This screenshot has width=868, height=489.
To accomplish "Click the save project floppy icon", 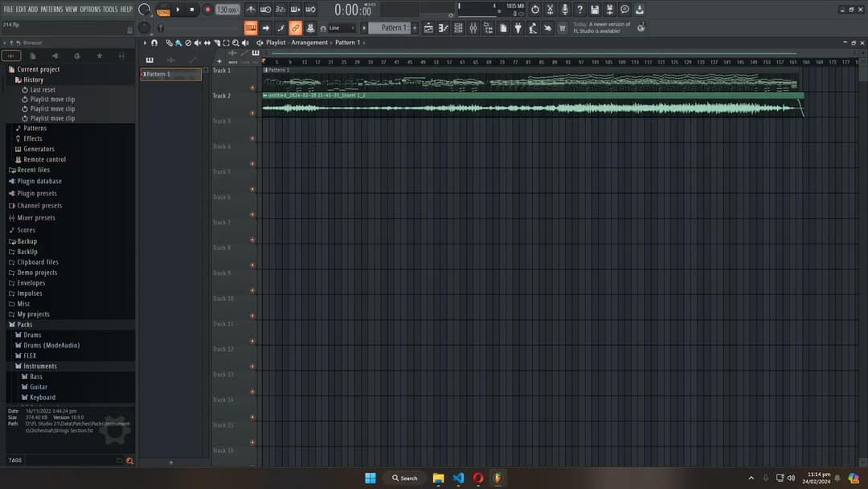I will pos(595,10).
